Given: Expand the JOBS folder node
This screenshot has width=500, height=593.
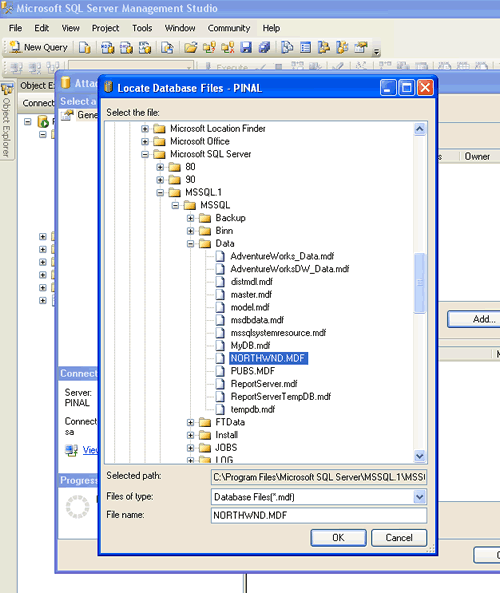Looking at the screenshot, I should (x=191, y=448).
